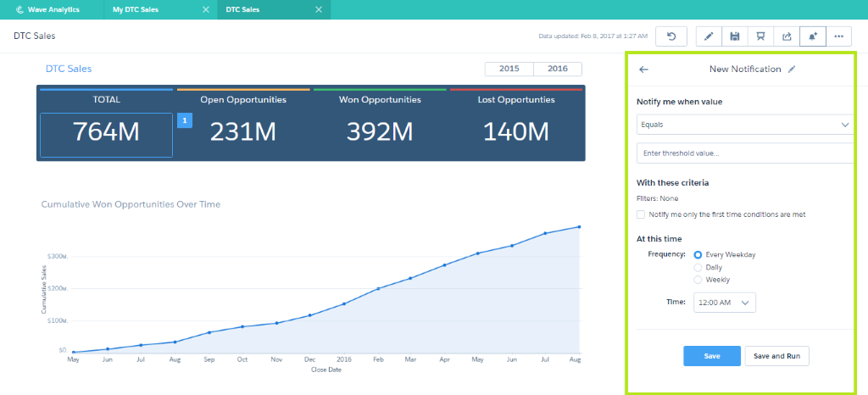Open the Equals condition dropdown
Image resolution: width=868 pixels, height=395 pixels.
click(x=745, y=125)
